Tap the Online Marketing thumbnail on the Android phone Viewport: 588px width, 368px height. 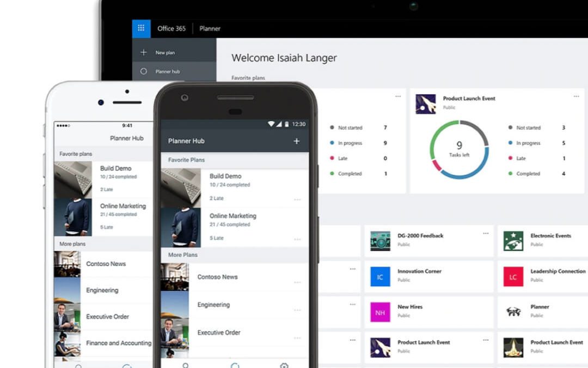coord(181,227)
